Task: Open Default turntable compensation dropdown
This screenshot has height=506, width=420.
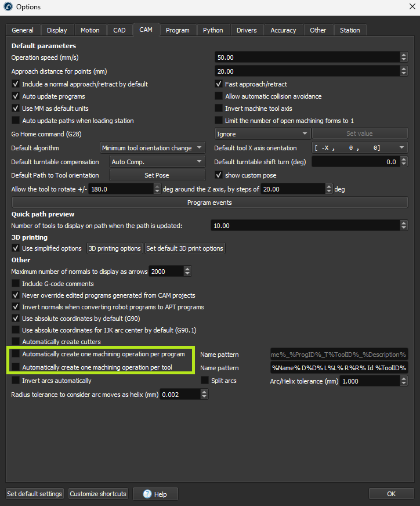Action: click(x=157, y=162)
